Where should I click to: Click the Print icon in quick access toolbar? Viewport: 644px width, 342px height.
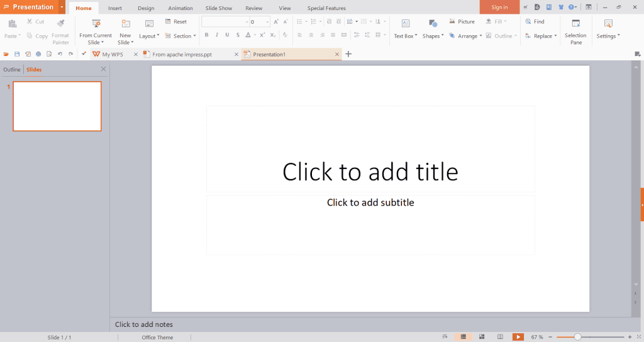[38, 54]
